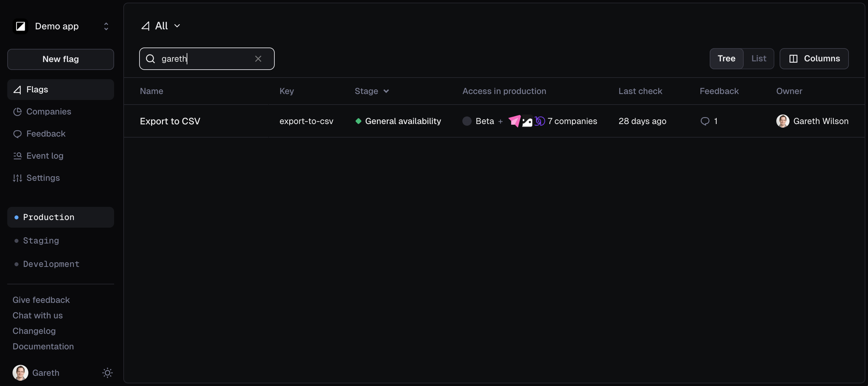This screenshot has height=386, width=868.
Task: Click the Last check column header
Action: tap(640, 91)
